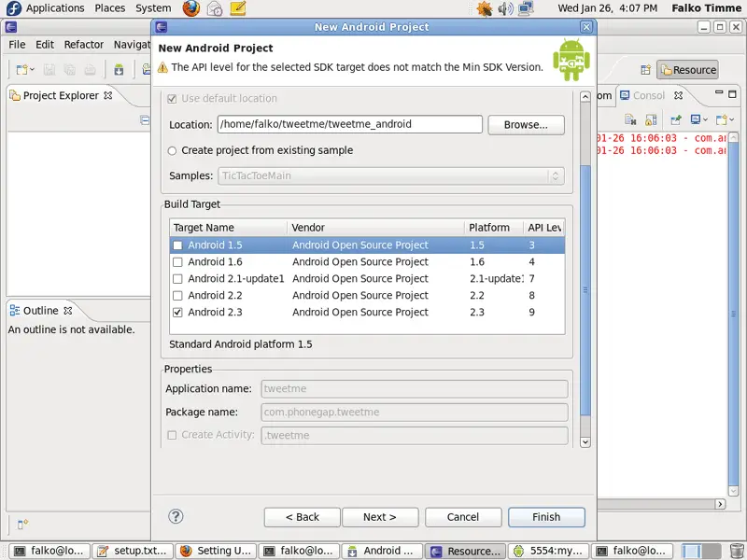Tick the Android 1.5 build target checkbox
The image size is (747, 560).
177,245
